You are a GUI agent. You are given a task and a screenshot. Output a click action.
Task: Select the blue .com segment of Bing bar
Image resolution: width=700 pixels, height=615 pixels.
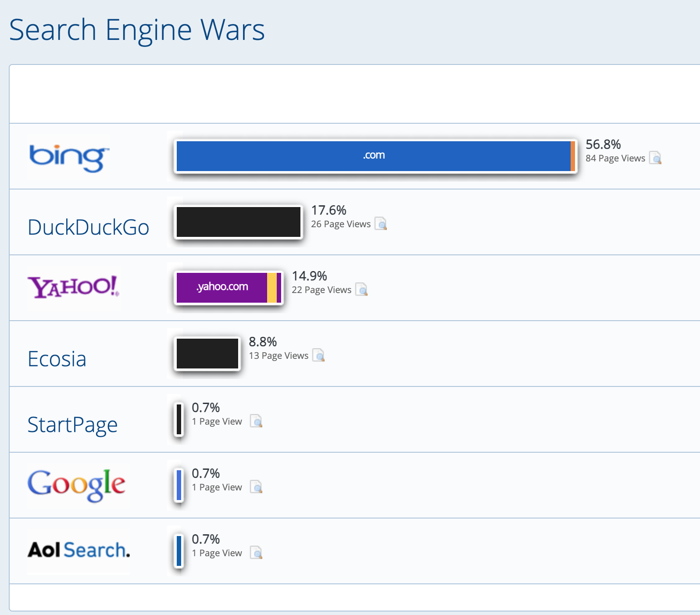[x=374, y=156]
